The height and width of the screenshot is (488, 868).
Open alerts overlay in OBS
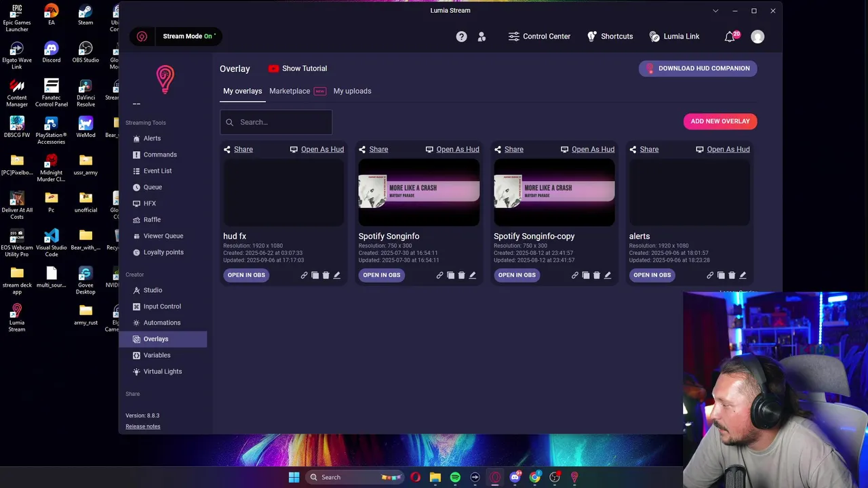coord(652,275)
